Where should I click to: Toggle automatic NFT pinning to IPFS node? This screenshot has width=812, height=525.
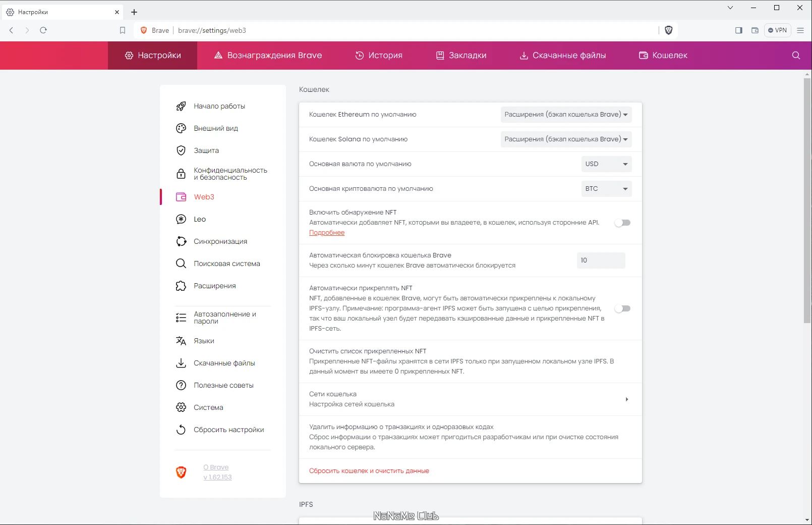pos(623,308)
